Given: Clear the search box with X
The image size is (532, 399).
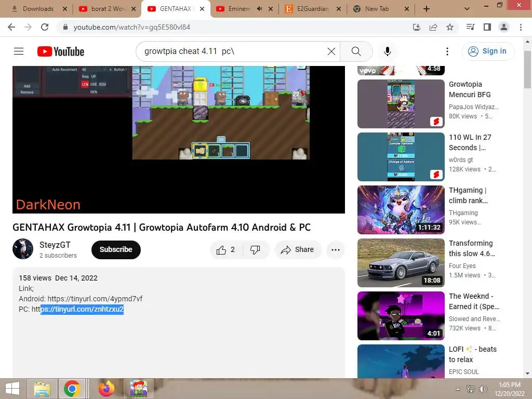Looking at the screenshot, I should (x=331, y=51).
